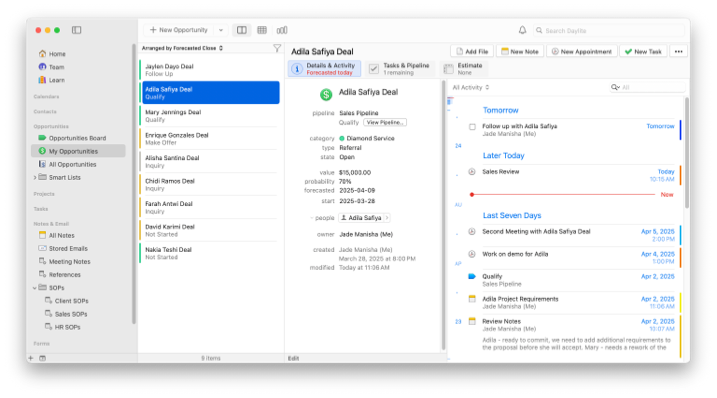Switch to Details & Activity tab

point(325,69)
